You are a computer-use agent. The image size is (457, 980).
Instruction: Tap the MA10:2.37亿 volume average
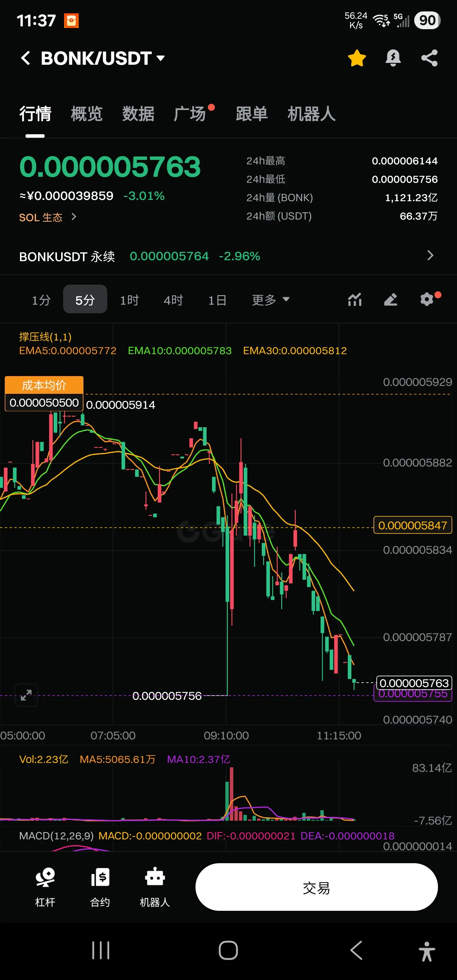tap(199, 759)
